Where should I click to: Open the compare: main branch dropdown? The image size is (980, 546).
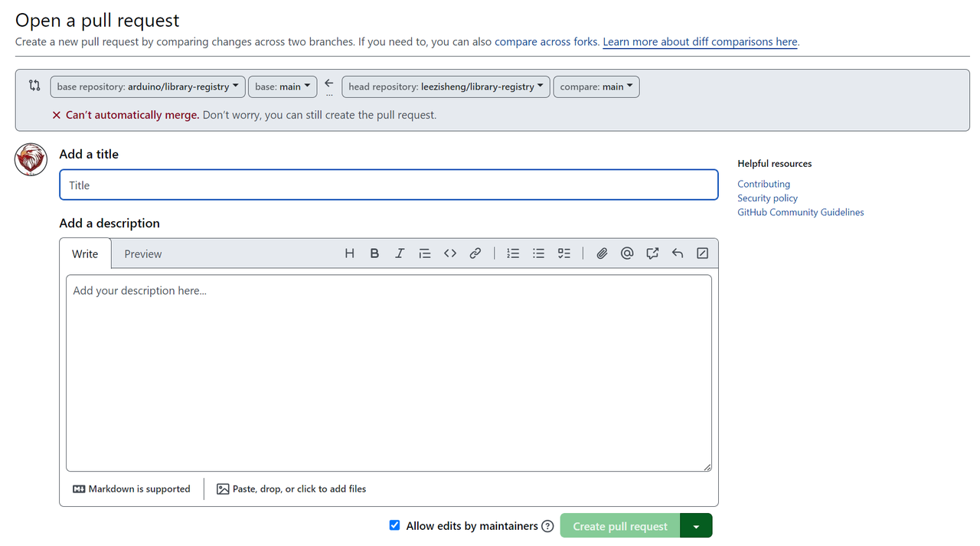(x=596, y=87)
